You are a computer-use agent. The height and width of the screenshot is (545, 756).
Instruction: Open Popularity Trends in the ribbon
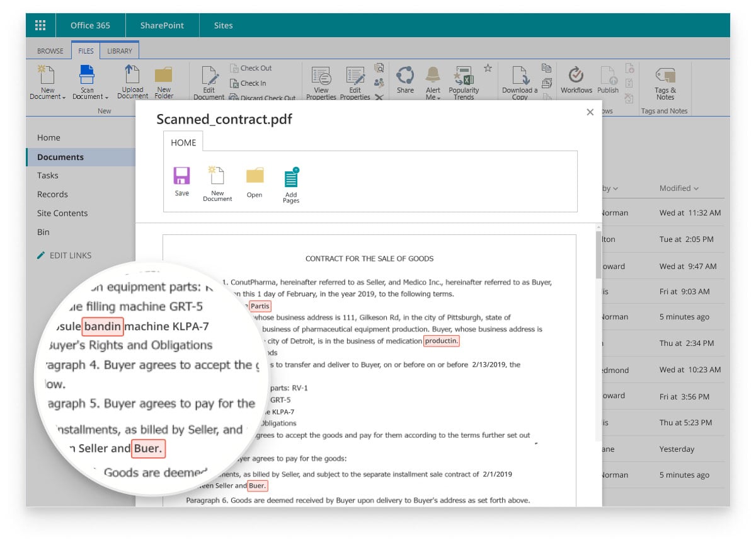click(464, 77)
